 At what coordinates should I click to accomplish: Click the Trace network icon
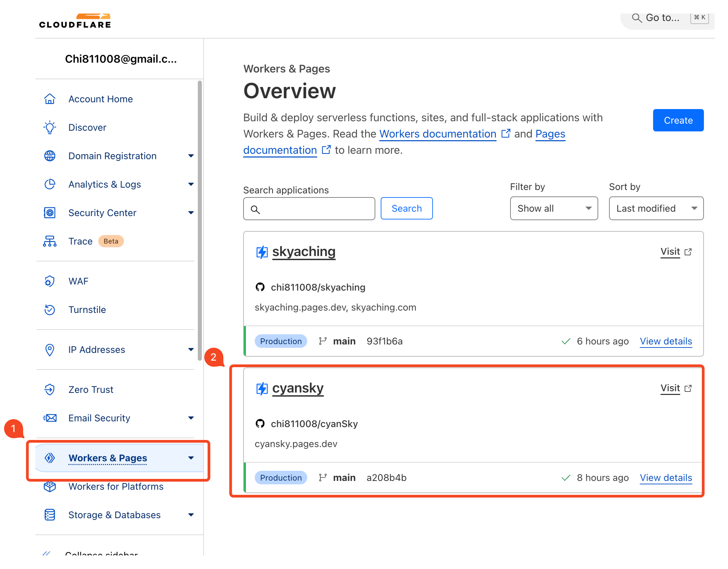tap(50, 241)
